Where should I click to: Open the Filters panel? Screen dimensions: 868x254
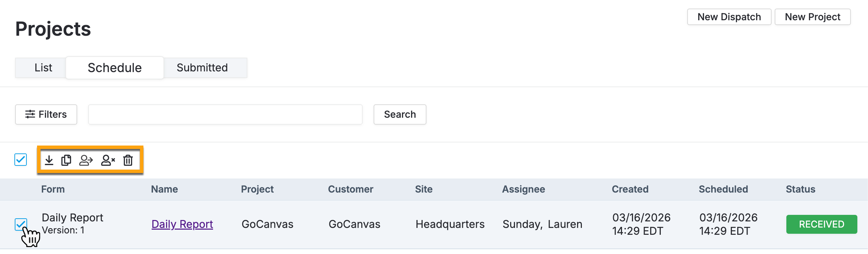click(46, 114)
